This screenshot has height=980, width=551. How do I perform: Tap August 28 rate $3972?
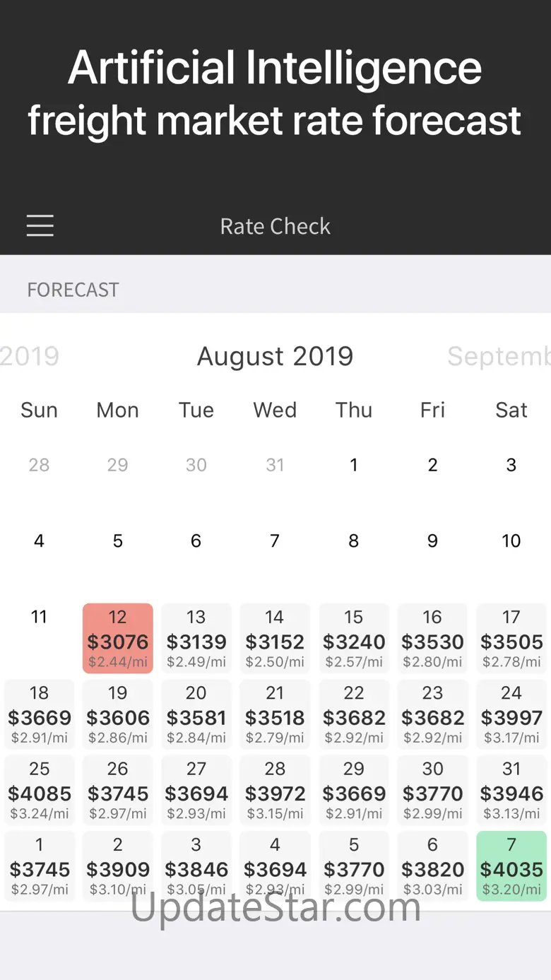(x=275, y=790)
